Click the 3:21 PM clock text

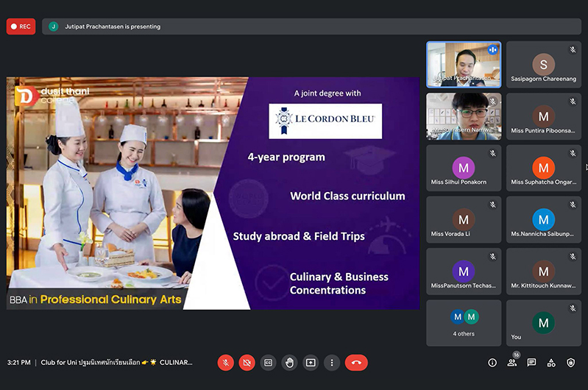pos(18,363)
